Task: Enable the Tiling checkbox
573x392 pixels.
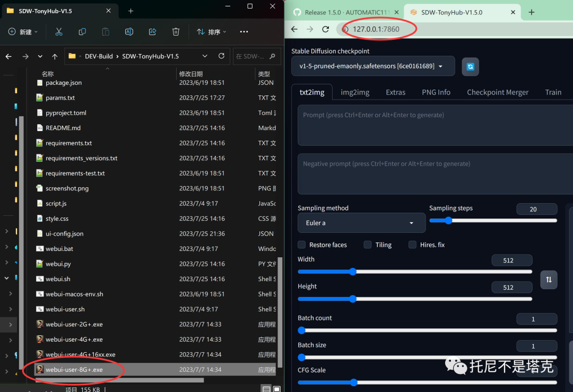Action: [x=368, y=245]
